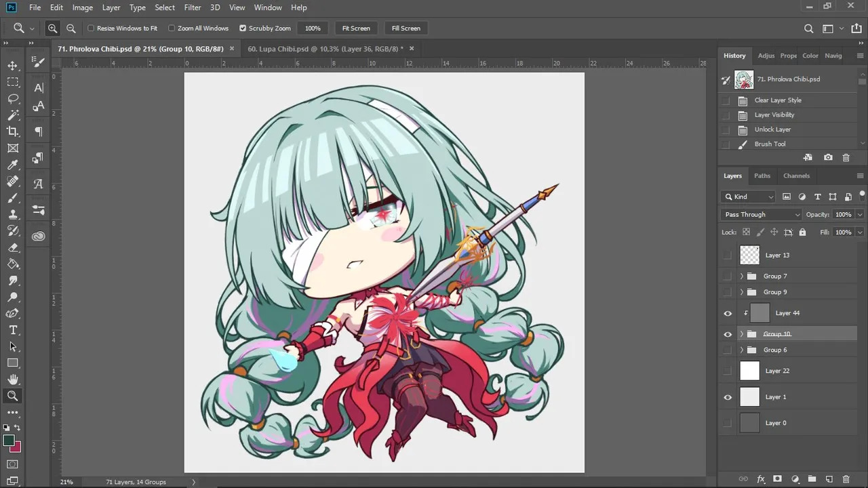Select the Paint Bucket tool
This screenshot has height=488, width=868.
point(13,264)
